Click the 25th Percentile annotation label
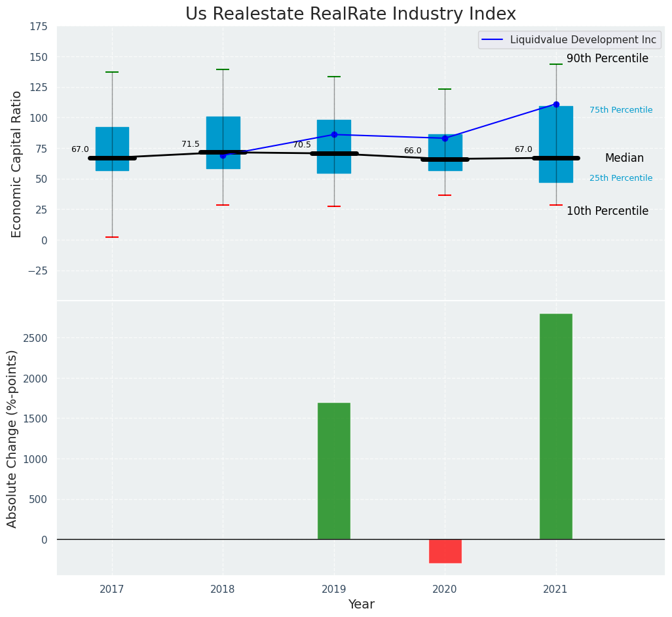The height and width of the screenshot is (617, 672). (x=621, y=178)
